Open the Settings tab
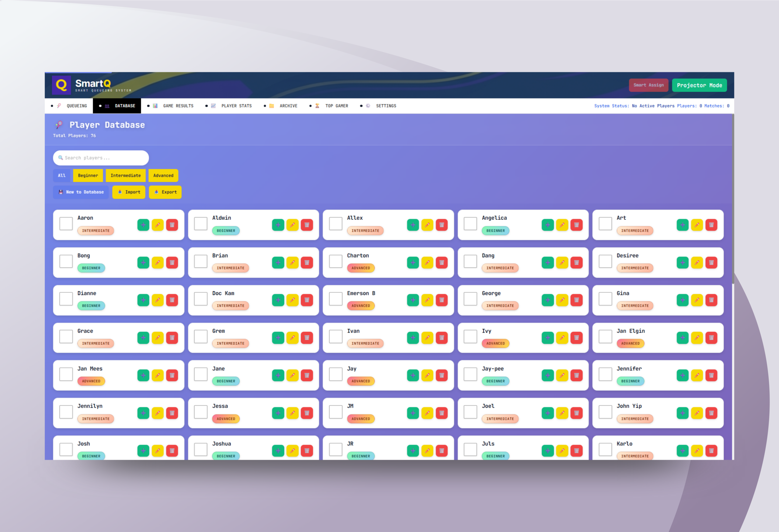Viewport: 779px width, 532px height. coord(386,106)
